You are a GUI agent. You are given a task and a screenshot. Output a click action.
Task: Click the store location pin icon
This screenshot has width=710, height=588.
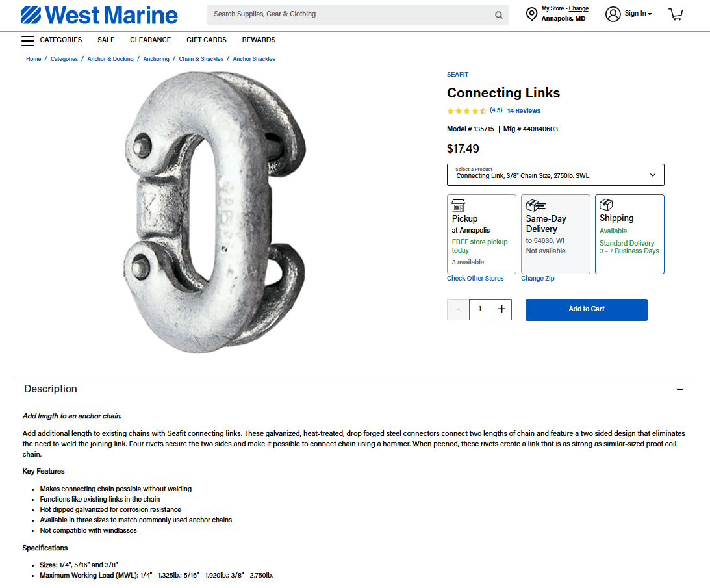click(531, 14)
